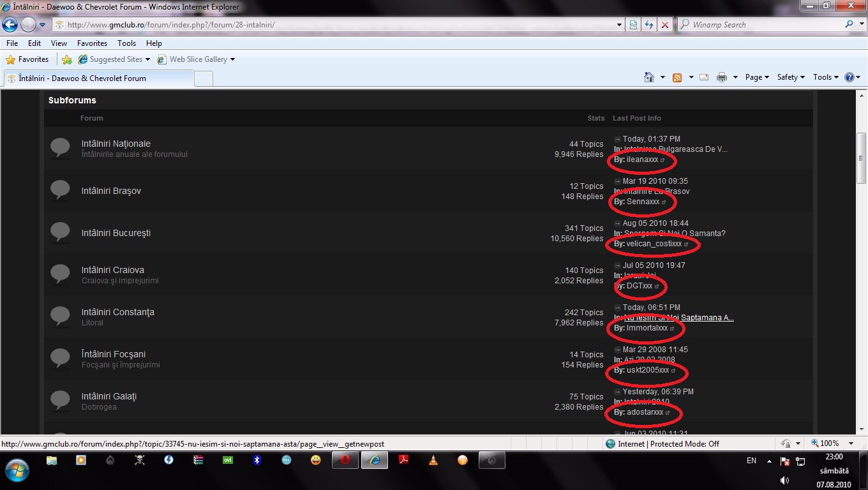Click the speech bubble icon for Întâlniri Naționale

point(60,148)
